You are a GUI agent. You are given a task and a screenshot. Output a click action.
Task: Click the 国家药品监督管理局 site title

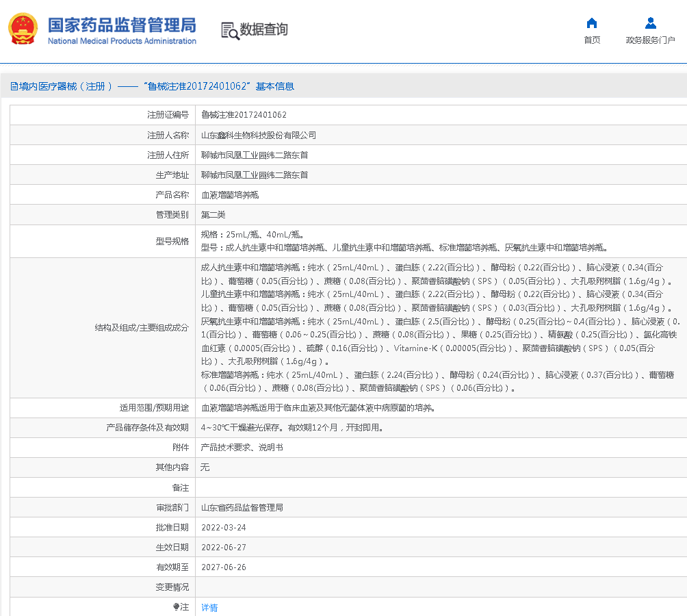coord(122,25)
